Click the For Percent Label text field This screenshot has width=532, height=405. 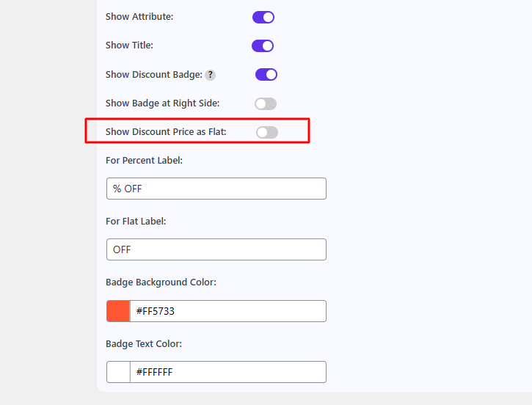[216, 189]
